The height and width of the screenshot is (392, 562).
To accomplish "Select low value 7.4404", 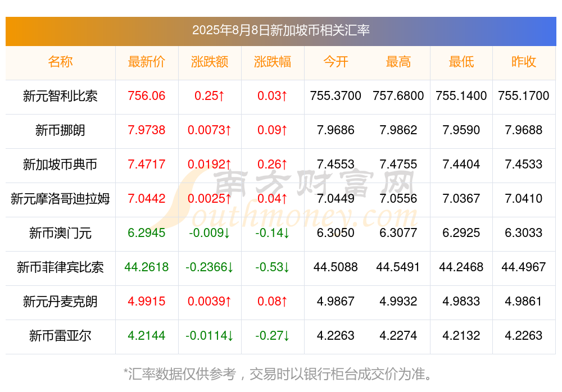I will pos(461,165).
